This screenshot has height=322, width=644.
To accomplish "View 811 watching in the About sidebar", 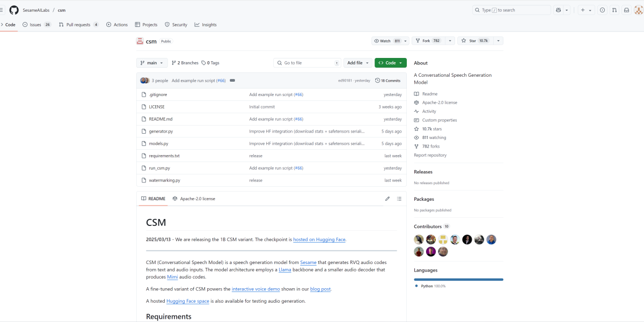I will (x=430, y=137).
